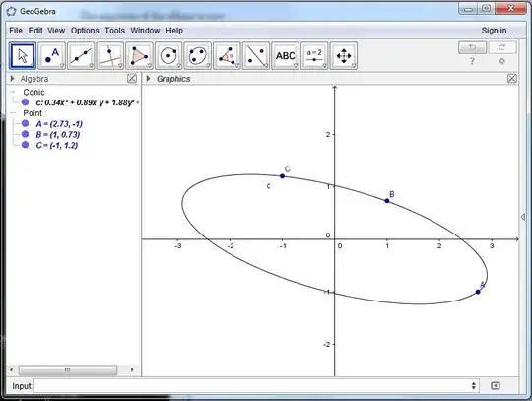Screen dimensions: 532x401
Task: Select the New Point tool
Action: [51, 55]
